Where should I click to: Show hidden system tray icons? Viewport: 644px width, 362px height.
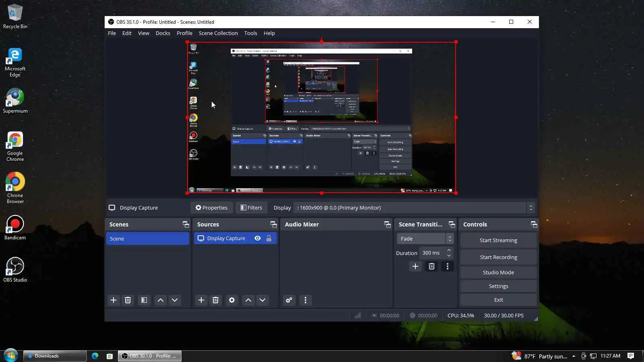coord(574,356)
